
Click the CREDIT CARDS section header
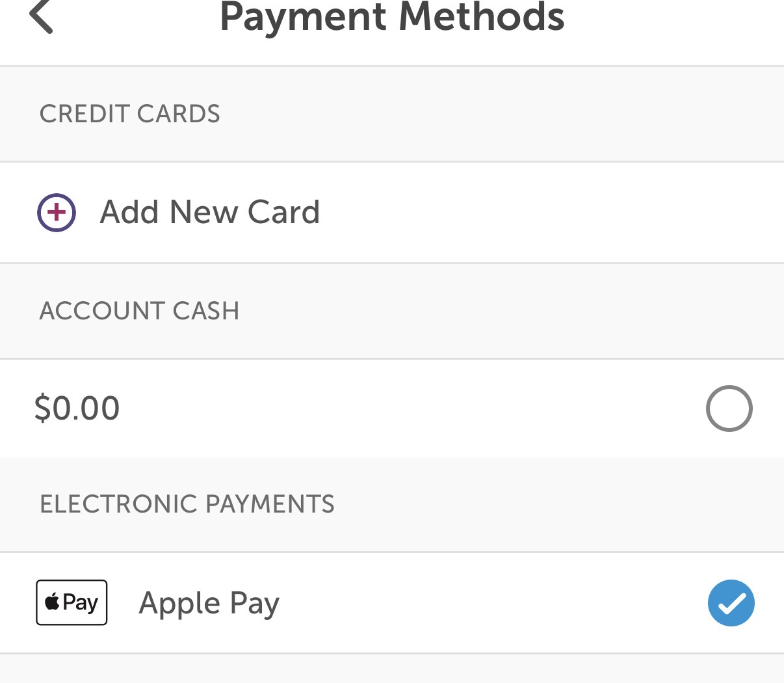point(130,114)
